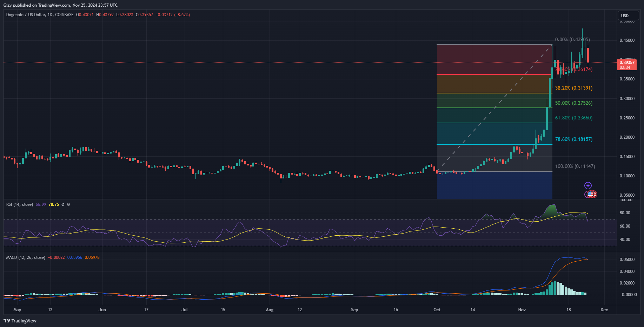Open the MACD (12, 26, close) indicator label
This screenshot has width=644, height=327.
(x=26, y=257)
